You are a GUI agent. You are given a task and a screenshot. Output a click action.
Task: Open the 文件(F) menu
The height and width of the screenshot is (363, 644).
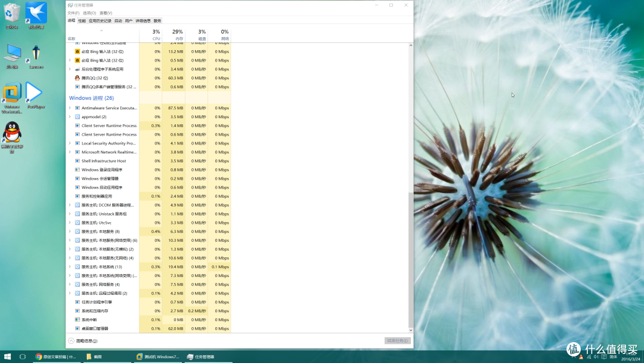73,13
